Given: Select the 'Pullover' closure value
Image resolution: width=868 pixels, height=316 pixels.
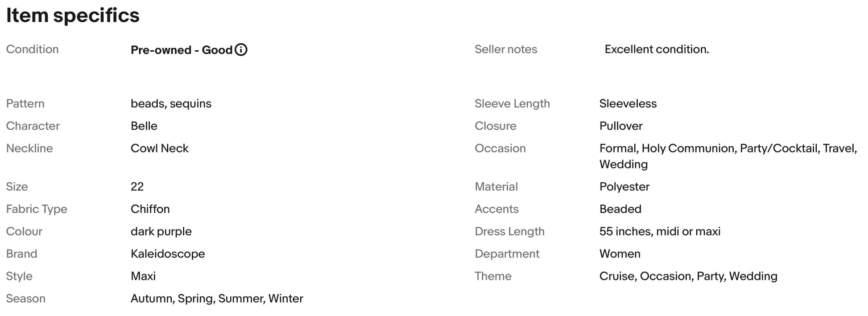Looking at the screenshot, I should click(x=621, y=126).
